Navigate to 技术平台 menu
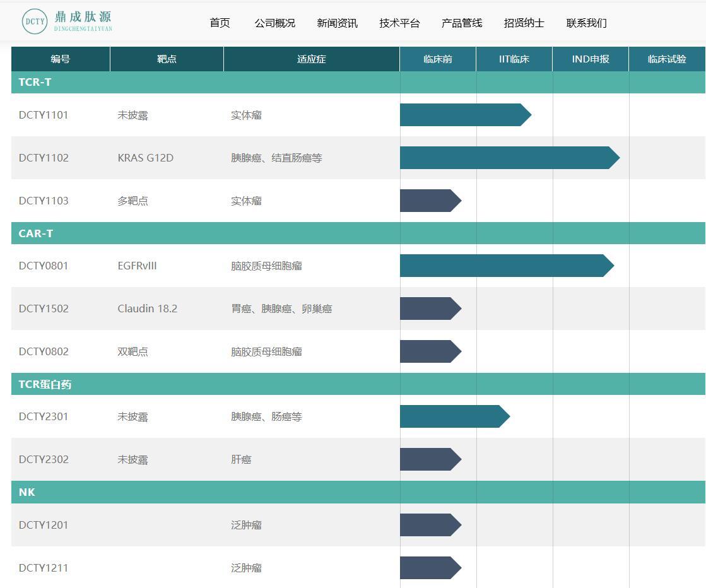 click(x=399, y=23)
